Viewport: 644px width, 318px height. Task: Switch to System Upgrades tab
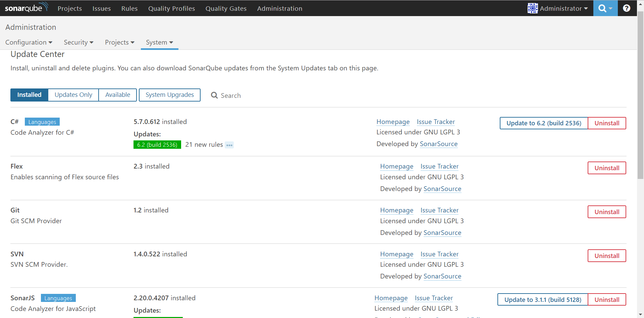coord(170,95)
